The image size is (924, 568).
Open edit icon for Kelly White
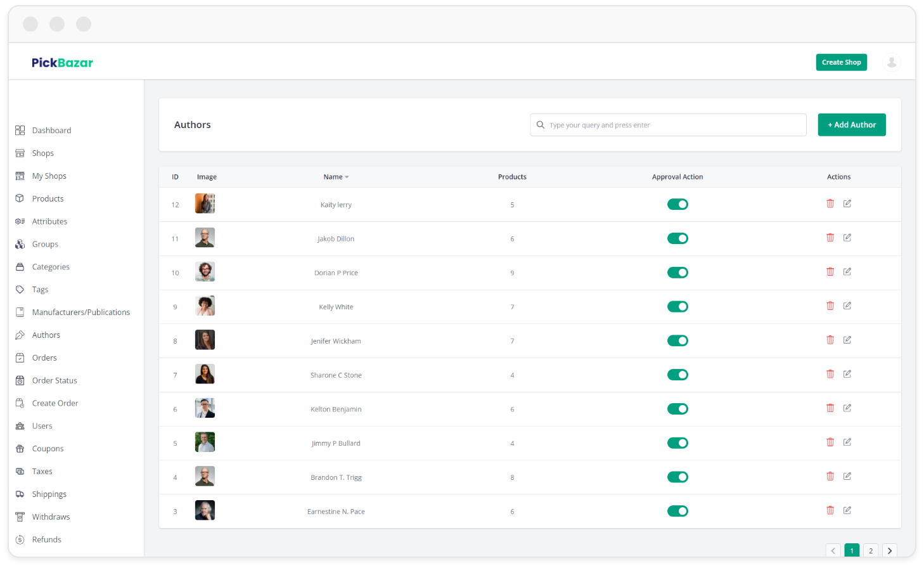(x=847, y=306)
